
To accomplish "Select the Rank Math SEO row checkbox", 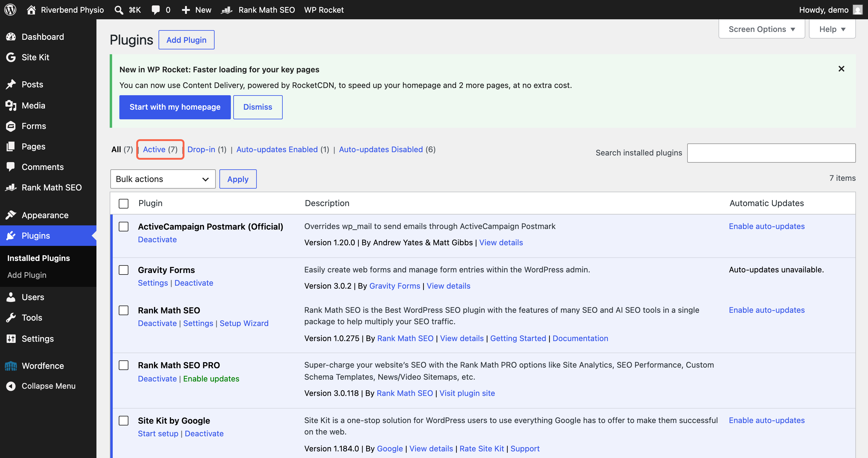I will [124, 310].
